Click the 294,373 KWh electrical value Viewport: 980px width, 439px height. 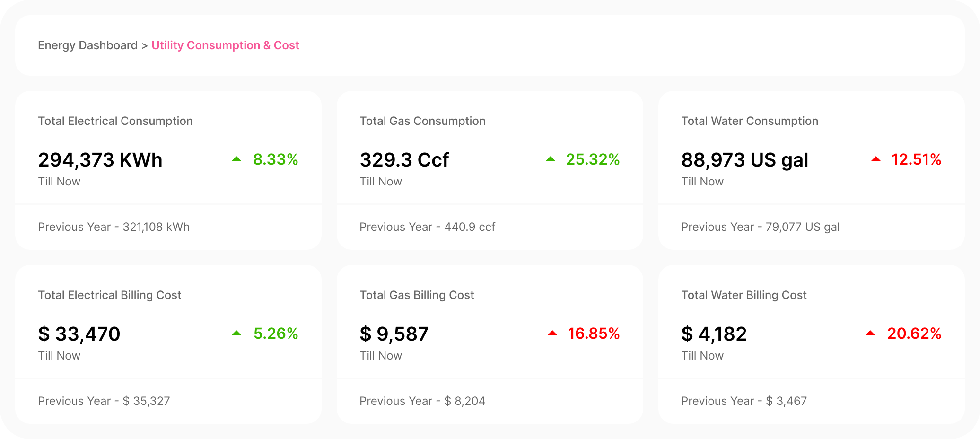click(x=100, y=160)
